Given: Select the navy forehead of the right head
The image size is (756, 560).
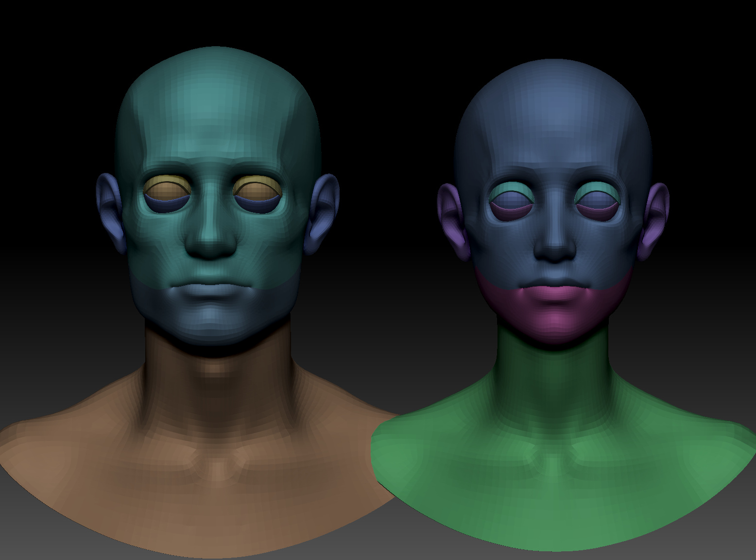Looking at the screenshot, I should pyautogui.click(x=554, y=117).
